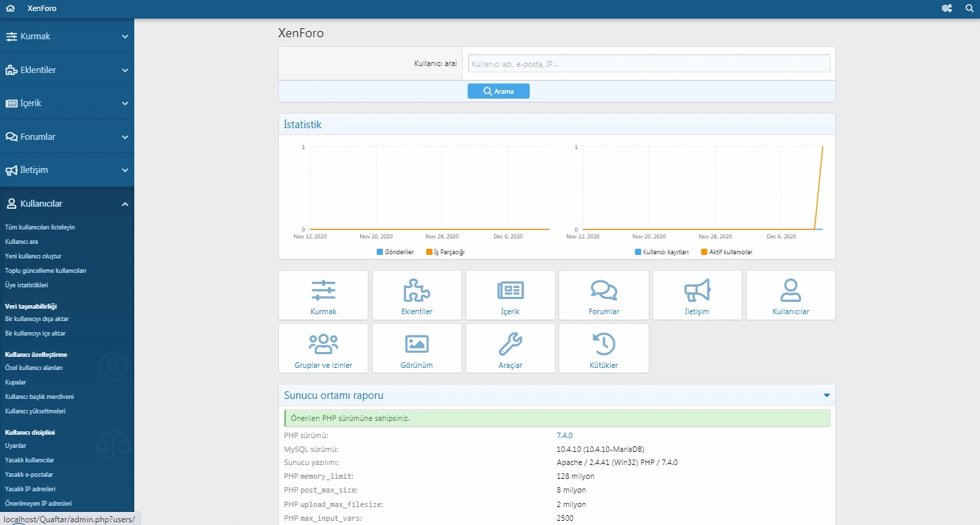Image resolution: width=980 pixels, height=525 pixels.
Task: Open the İçerik newspaper tile
Action: point(510,295)
